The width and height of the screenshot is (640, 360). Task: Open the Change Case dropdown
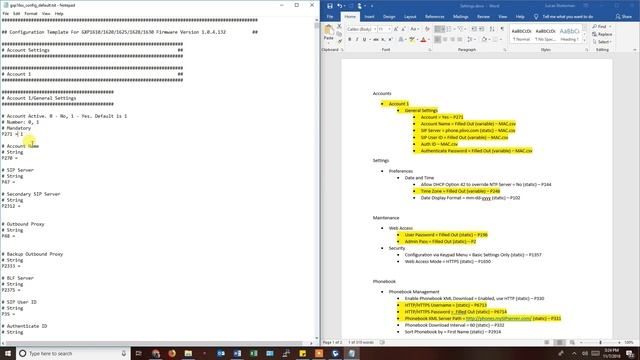coord(413,29)
